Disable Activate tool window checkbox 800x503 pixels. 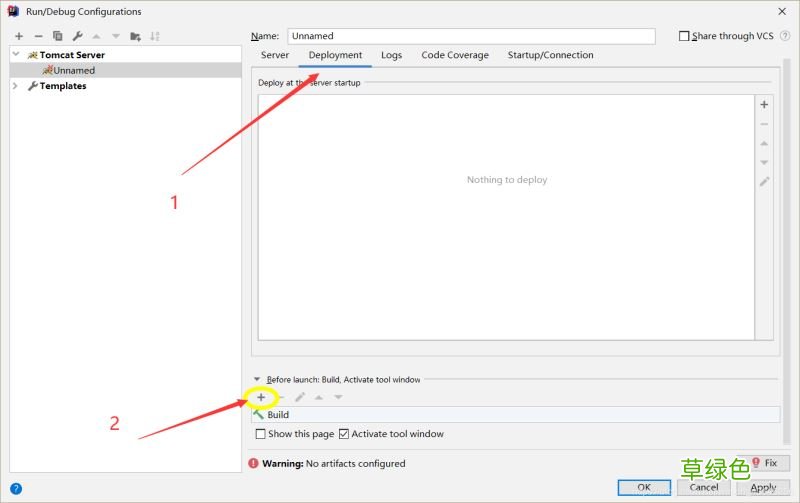pos(344,434)
